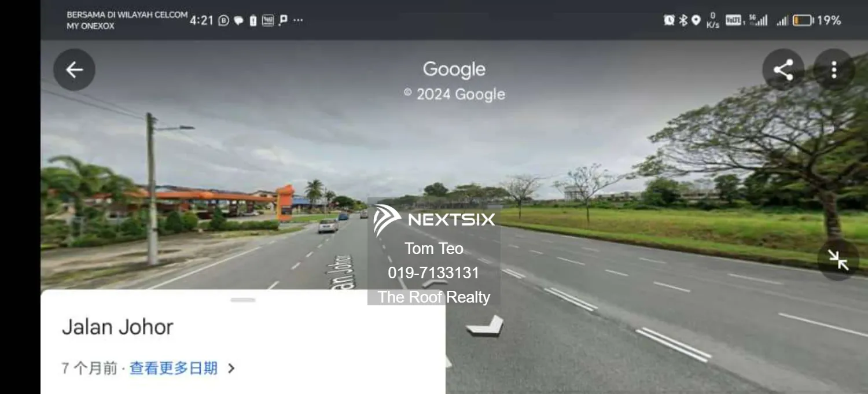
Task: Tap the location pin icon in status bar
Action: pyautogui.click(x=696, y=20)
